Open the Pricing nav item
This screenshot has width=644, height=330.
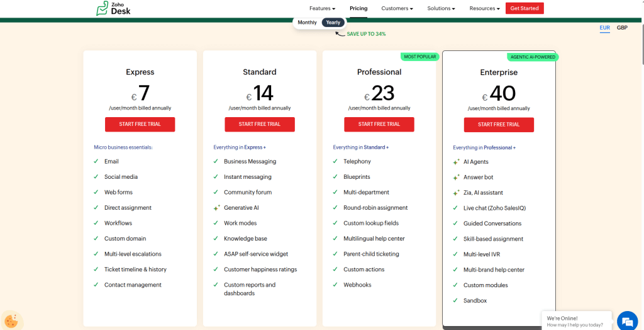coord(358,8)
